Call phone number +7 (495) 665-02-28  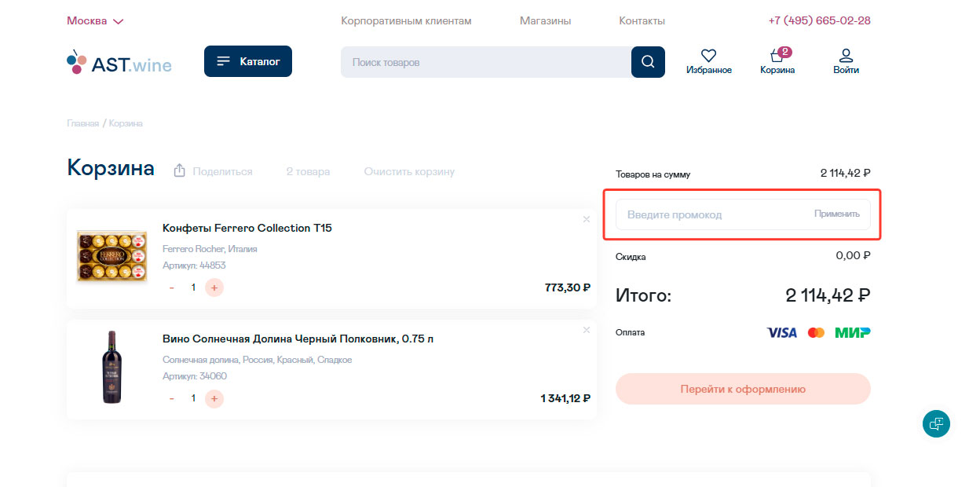pyautogui.click(x=819, y=20)
